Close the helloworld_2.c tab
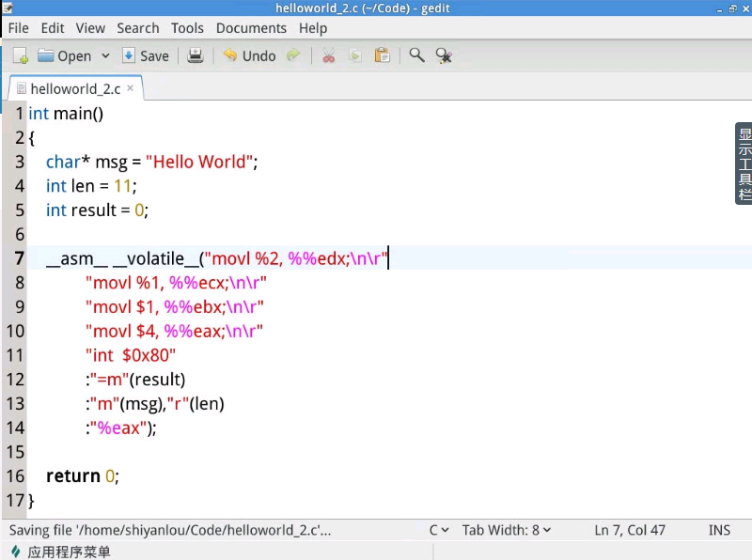752x560 pixels. (x=131, y=88)
